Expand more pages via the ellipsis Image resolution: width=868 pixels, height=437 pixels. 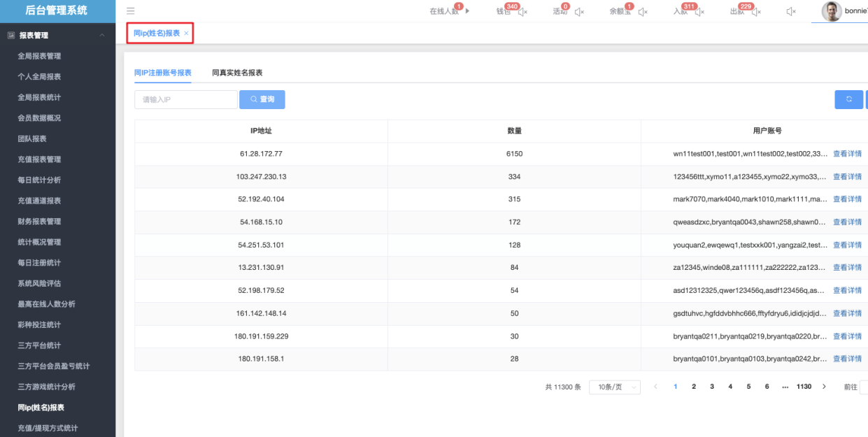[x=785, y=387]
